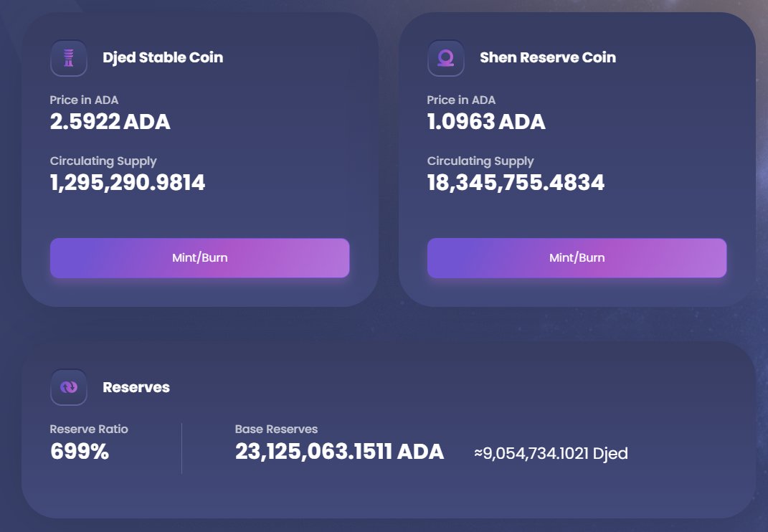The height and width of the screenshot is (532, 768).
Task: Click Price in ADA label in Shen card
Action: [461, 100]
